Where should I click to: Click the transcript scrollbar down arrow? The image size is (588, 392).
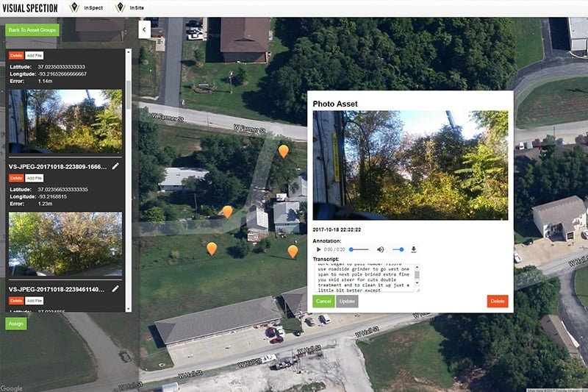(417, 282)
